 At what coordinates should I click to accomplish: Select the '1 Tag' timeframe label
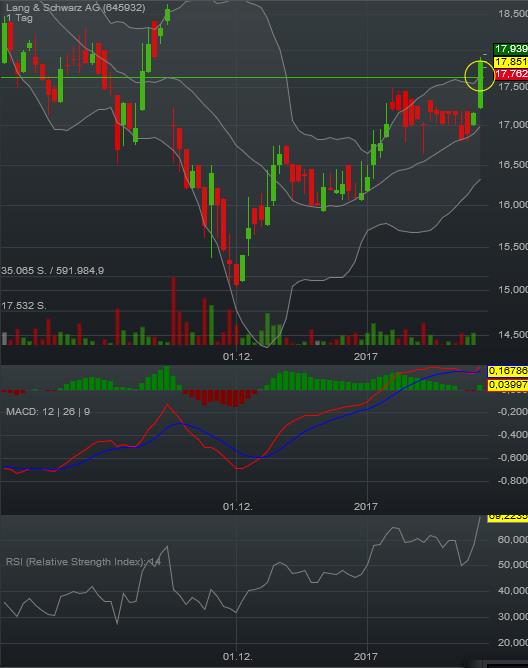coord(19,18)
